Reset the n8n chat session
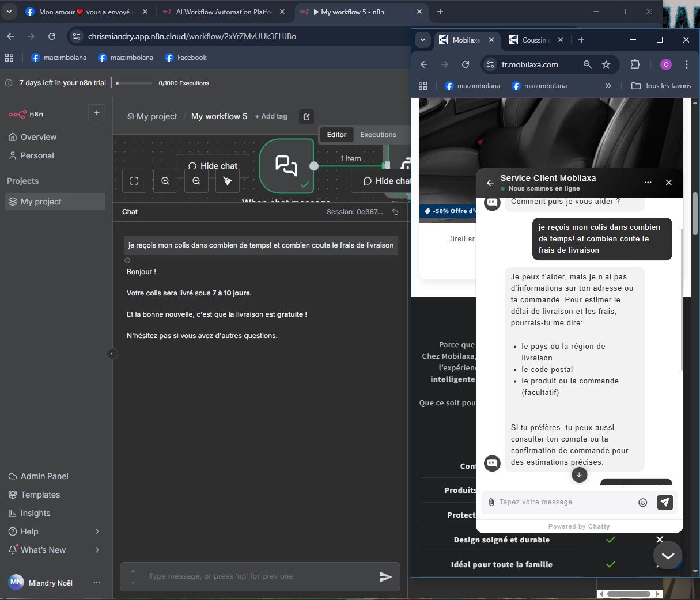Image resolution: width=700 pixels, height=600 pixels. click(x=395, y=212)
